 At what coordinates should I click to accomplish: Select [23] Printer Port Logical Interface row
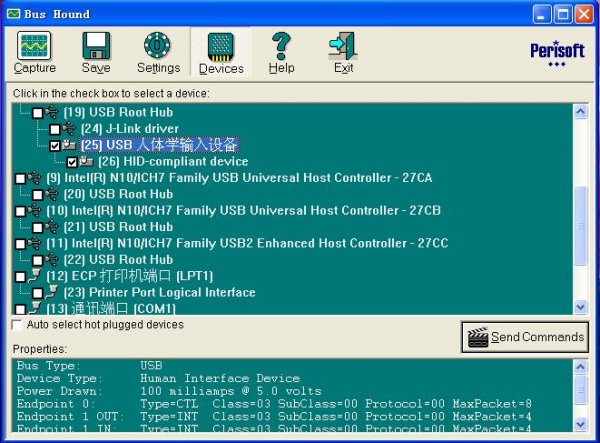point(160,292)
